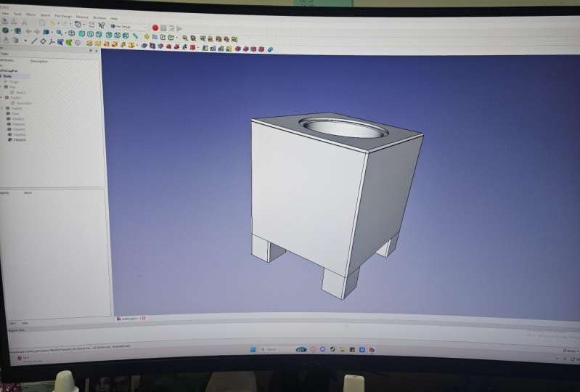Create local coordinate system tool
The height and width of the screenshot is (392, 580).
52,42
